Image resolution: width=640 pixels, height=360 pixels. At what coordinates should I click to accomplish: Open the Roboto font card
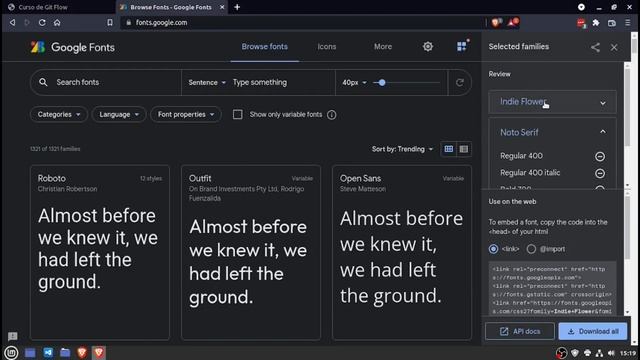100,252
